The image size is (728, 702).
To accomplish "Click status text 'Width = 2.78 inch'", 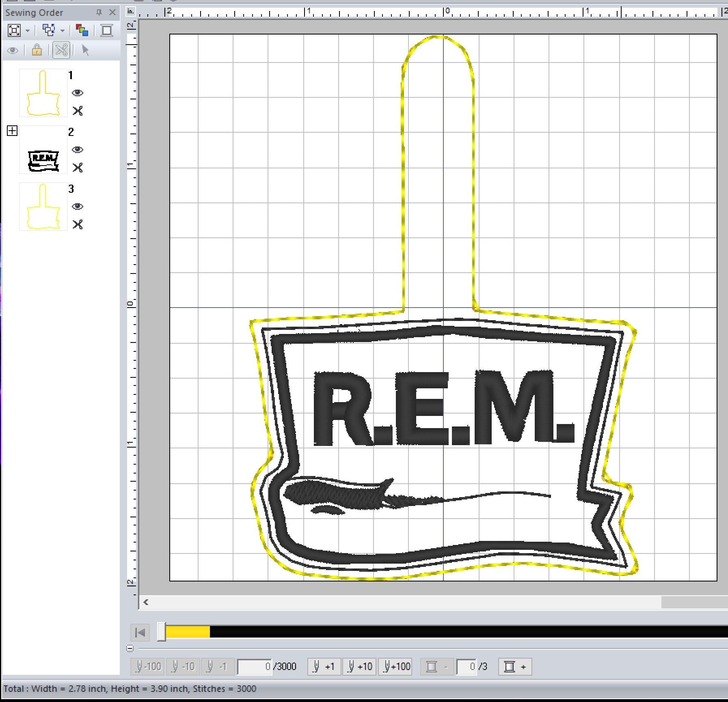I will pyautogui.click(x=68, y=689).
